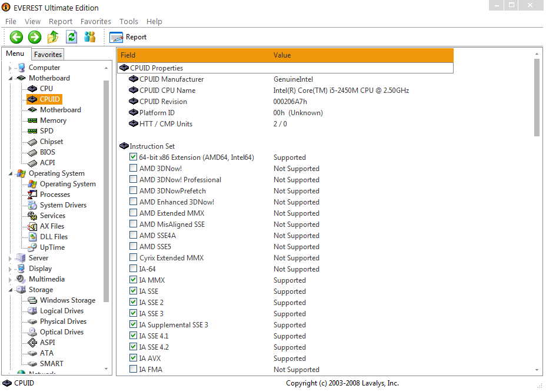The height and width of the screenshot is (392, 546).
Task: Toggle the IA FMA checkbox
Action: [133, 368]
